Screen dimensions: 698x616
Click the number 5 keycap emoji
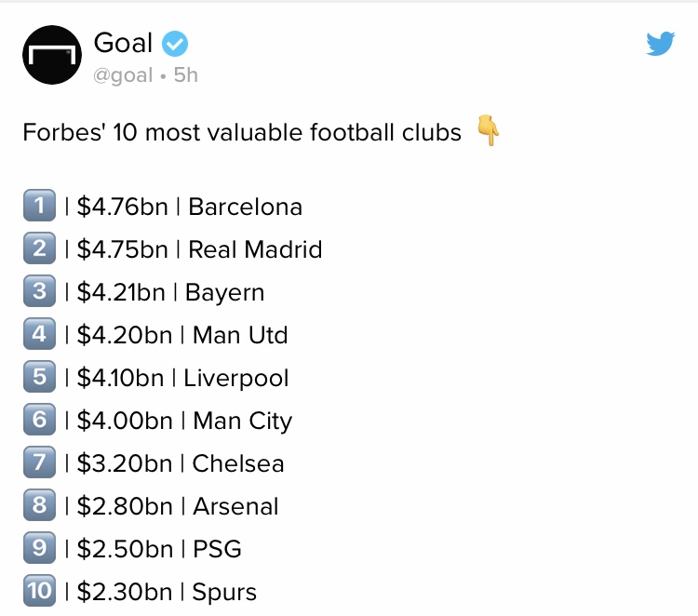pyautogui.click(x=39, y=378)
